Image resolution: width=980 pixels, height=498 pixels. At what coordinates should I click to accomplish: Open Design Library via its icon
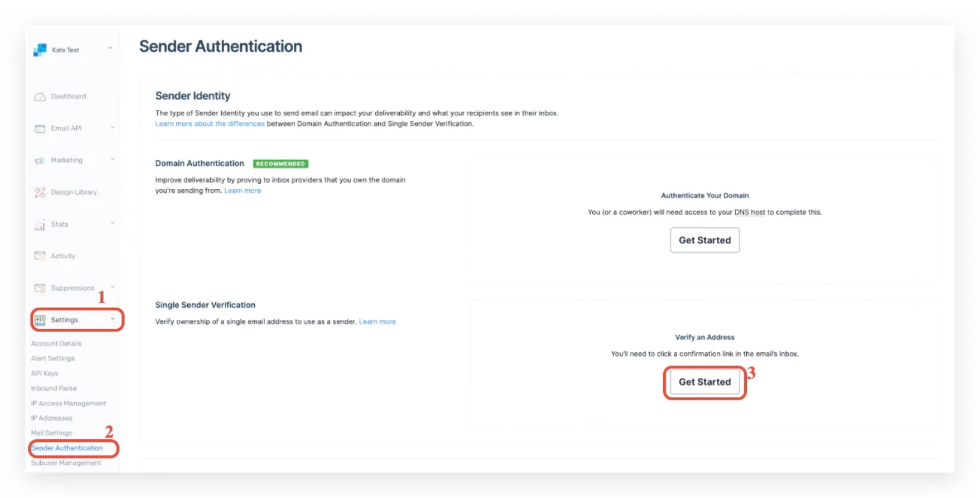tap(40, 192)
